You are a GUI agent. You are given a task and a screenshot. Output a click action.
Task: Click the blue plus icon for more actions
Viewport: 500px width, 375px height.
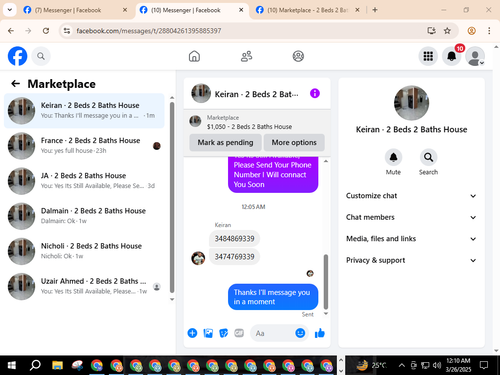coord(192,333)
